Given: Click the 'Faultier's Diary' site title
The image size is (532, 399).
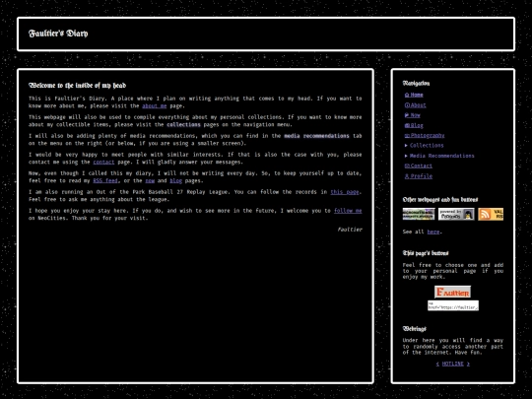Looking at the screenshot, I should pos(58,33).
